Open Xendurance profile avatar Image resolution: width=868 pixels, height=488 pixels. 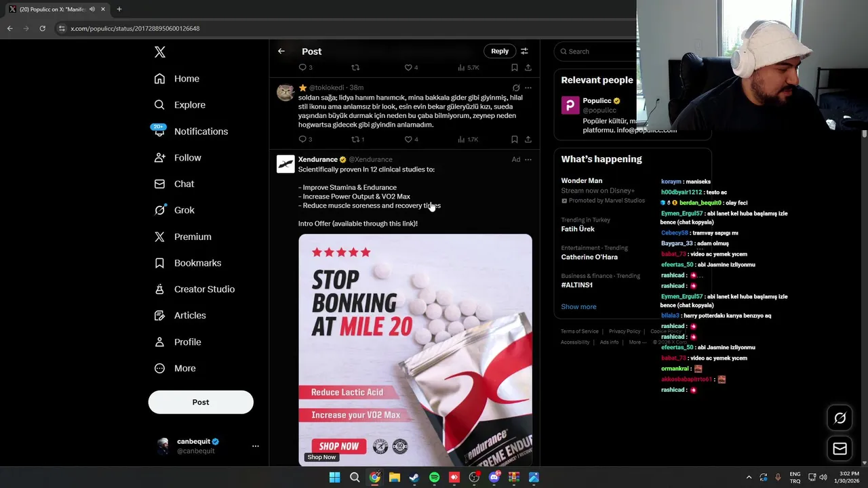click(285, 164)
